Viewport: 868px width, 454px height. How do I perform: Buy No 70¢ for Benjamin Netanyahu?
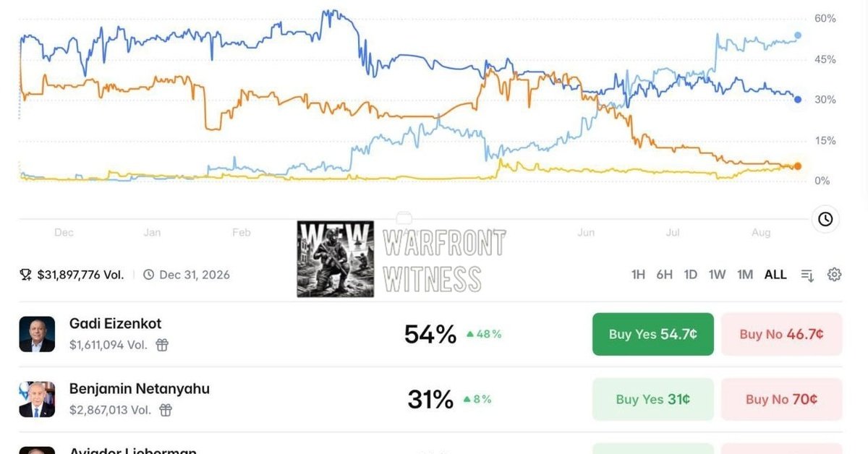(781, 399)
